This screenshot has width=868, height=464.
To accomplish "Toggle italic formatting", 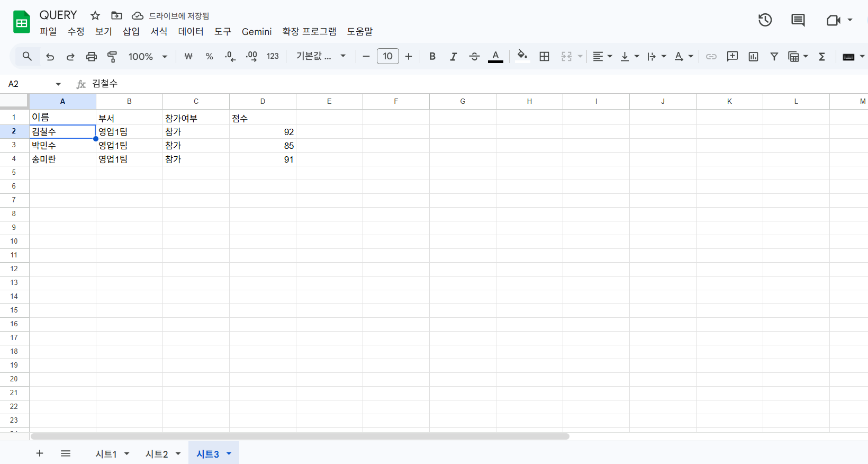I will (453, 57).
